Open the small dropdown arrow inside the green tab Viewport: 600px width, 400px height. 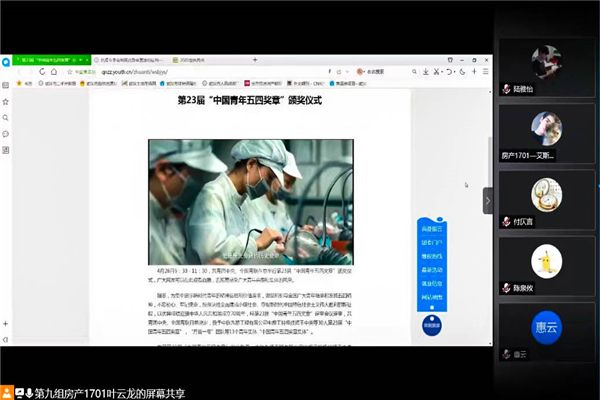point(81,60)
